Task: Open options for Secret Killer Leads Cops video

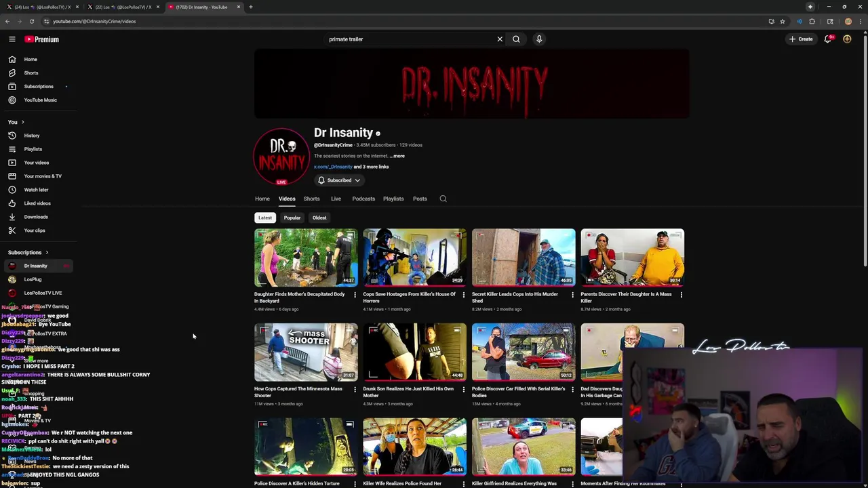Action: coord(572,295)
